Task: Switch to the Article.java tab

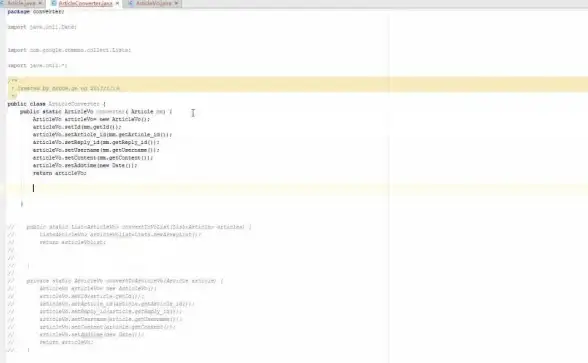Action: [x=21, y=3]
